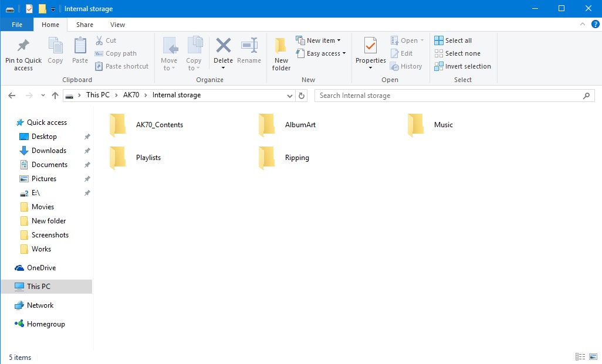Screen dimensions: 602x364
Task: Click AK70 in the address path
Action: click(x=131, y=95)
